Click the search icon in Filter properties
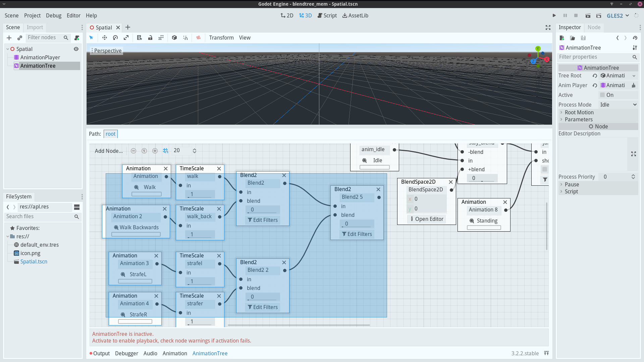The width and height of the screenshot is (644, 362). 635,57
